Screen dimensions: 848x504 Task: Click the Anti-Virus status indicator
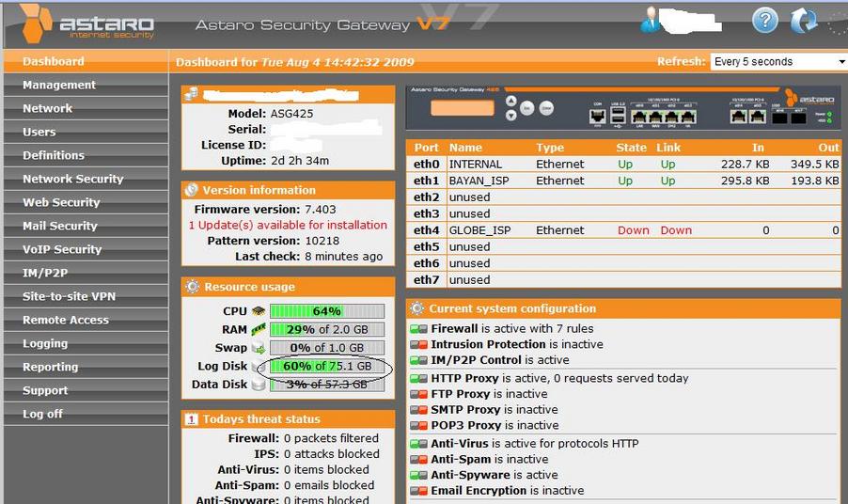pos(418,444)
